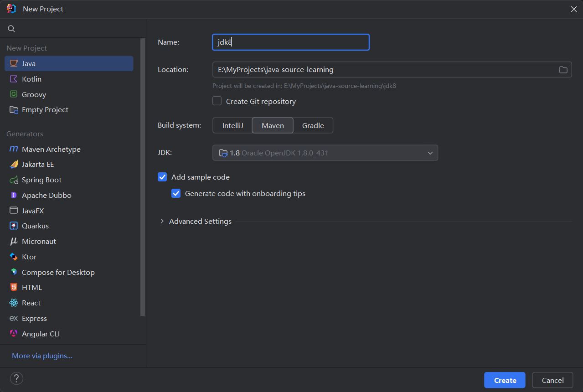Switch build system to IntelliJ

pyautogui.click(x=232, y=126)
